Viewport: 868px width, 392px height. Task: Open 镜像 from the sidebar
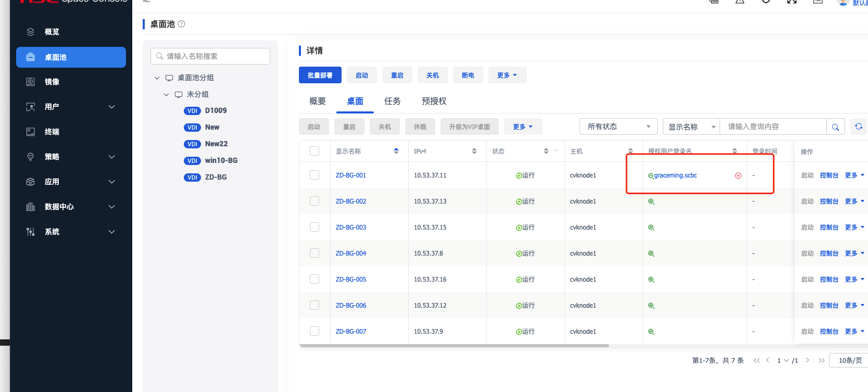[52, 82]
